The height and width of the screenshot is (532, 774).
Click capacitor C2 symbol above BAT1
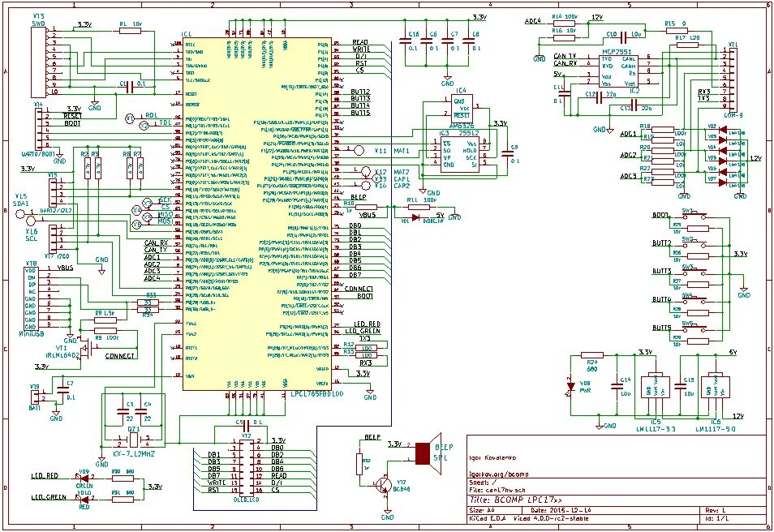62,389
